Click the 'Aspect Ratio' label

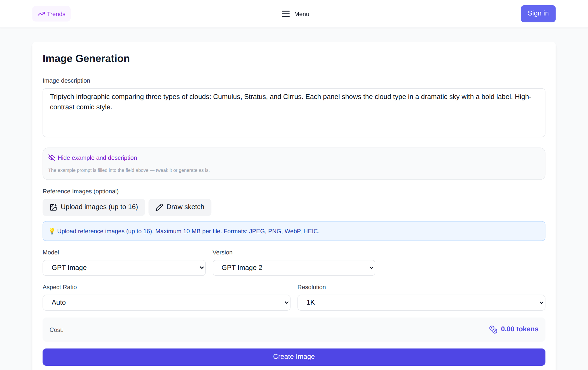pyautogui.click(x=60, y=287)
